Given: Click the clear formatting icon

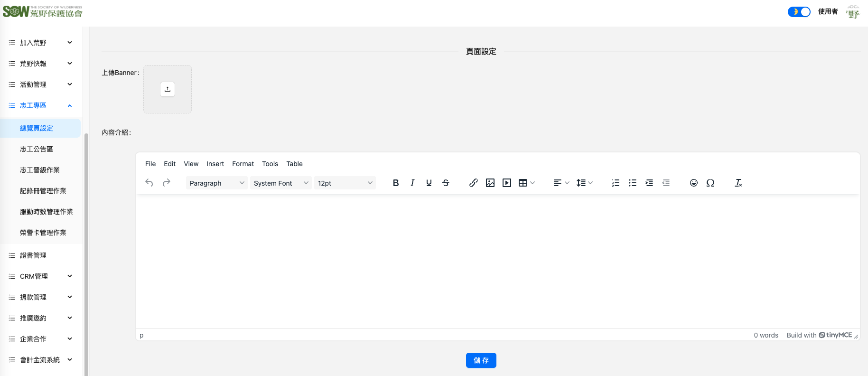Looking at the screenshot, I should [738, 183].
